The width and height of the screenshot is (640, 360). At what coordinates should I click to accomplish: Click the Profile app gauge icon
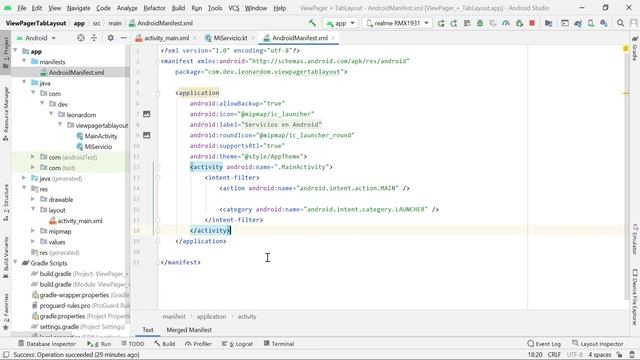[x=506, y=23]
